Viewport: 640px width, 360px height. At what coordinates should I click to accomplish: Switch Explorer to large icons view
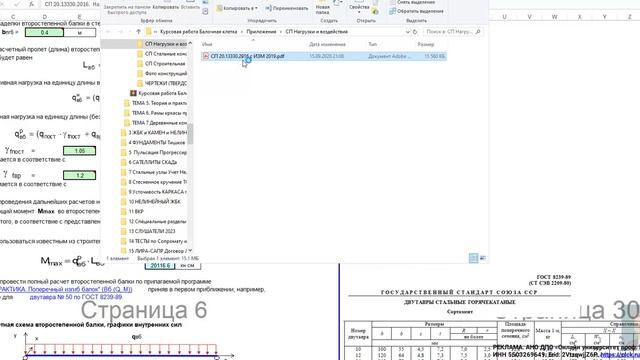482,258
